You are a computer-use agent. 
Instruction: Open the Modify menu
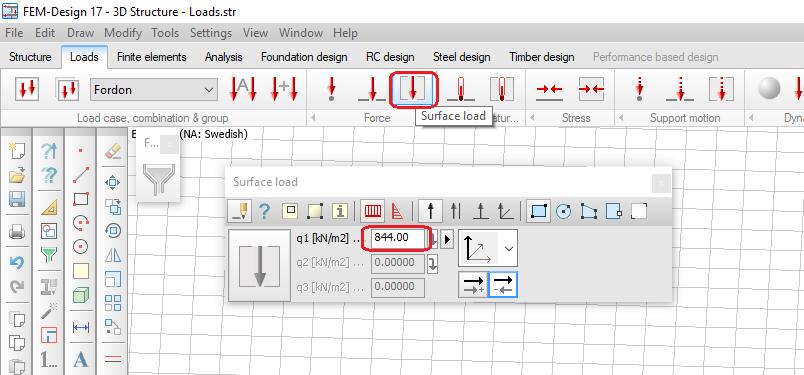click(123, 33)
